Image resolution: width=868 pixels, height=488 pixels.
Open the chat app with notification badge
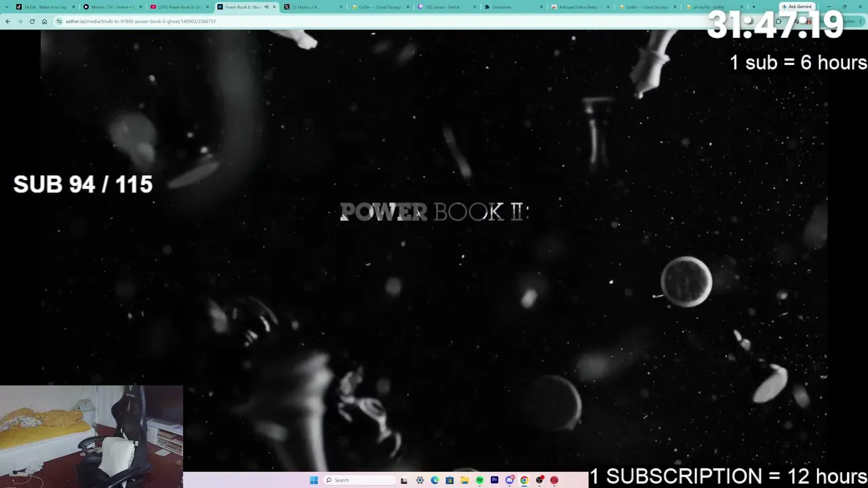509,480
